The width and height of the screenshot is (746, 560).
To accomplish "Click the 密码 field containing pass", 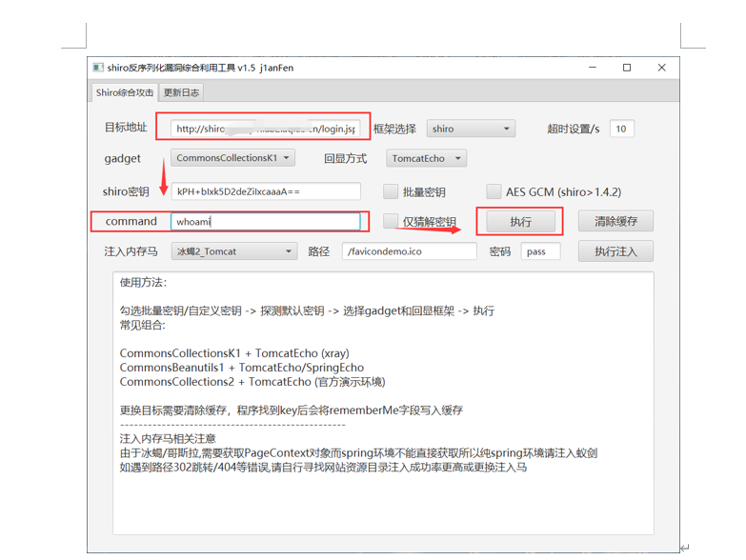I will point(540,251).
